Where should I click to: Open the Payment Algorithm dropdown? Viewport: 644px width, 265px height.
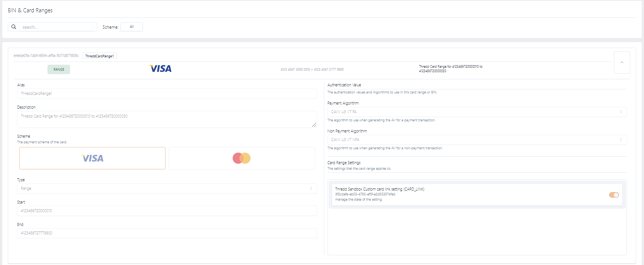pos(477,112)
